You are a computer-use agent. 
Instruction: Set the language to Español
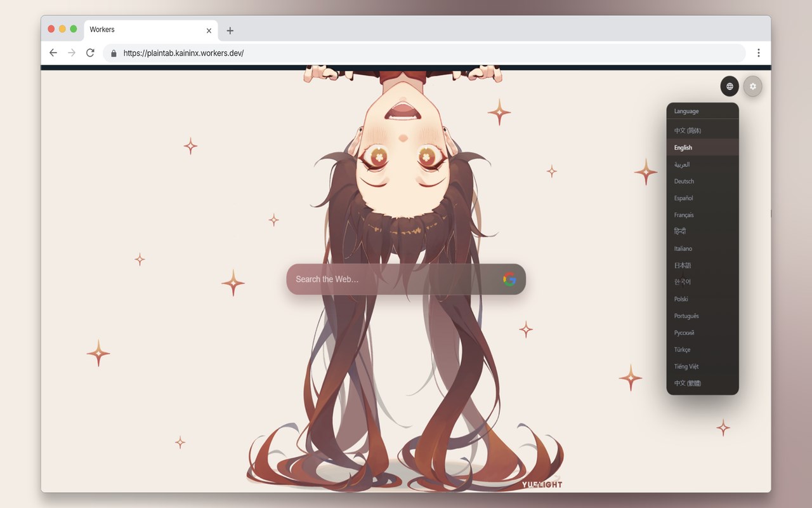coord(703,198)
